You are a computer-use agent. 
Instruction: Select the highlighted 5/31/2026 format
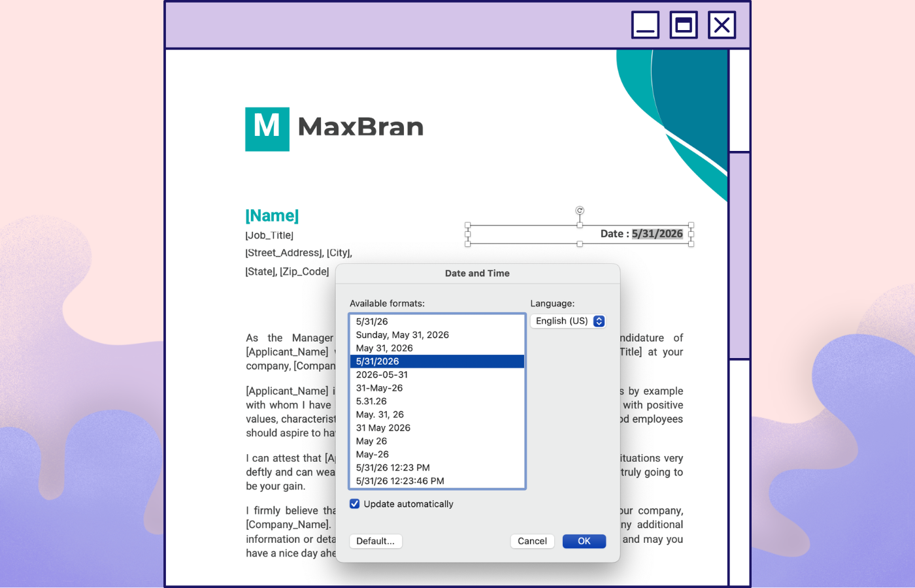pyautogui.click(x=437, y=361)
